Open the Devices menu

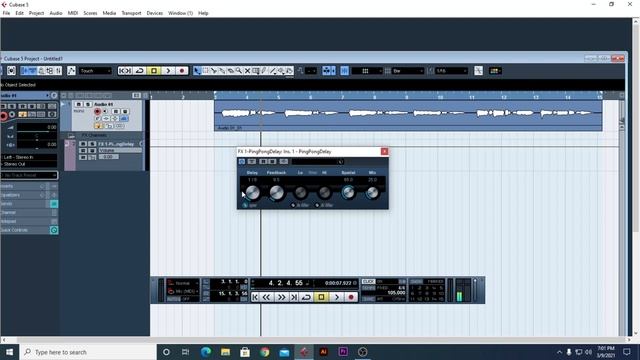(155, 13)
